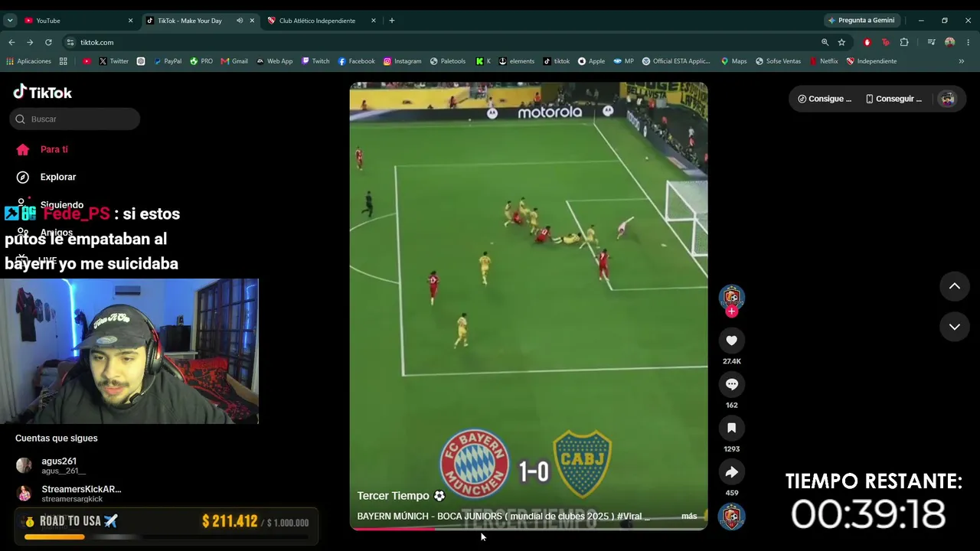Image resolution: width=980 pixels, height=551 pixels.
Task: Open a new browser tab
Action: click(x=392, y=21)
